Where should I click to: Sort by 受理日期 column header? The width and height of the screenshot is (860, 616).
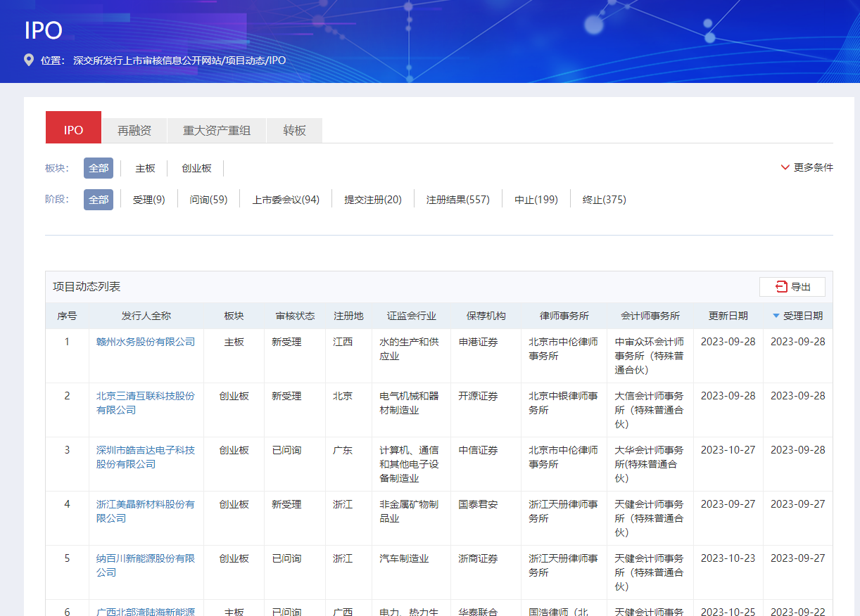tap(802, 316)
